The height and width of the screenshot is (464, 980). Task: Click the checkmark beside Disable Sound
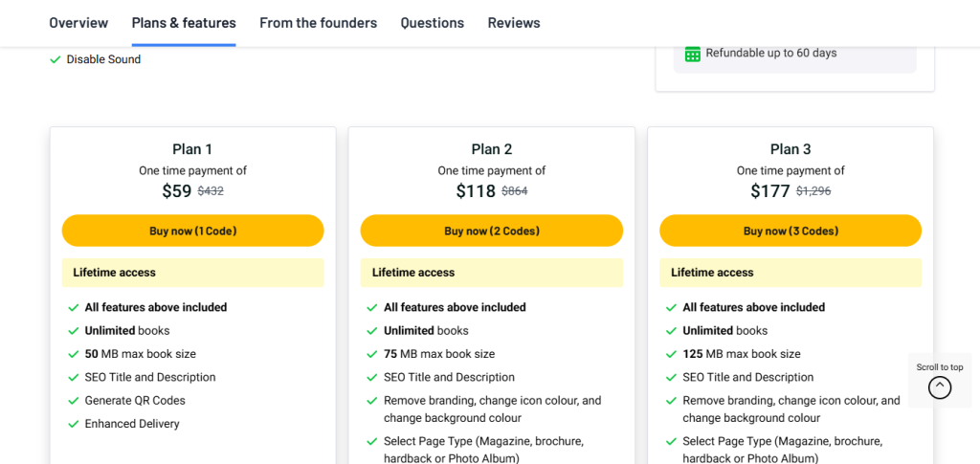pyautogui.click(x=55, y=60)
